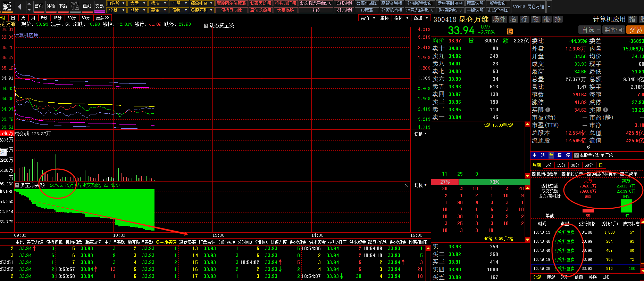Switch chart to 周 weekly period tab
Image resolution: width=644 pixels, height=281 pixels.
23,18
